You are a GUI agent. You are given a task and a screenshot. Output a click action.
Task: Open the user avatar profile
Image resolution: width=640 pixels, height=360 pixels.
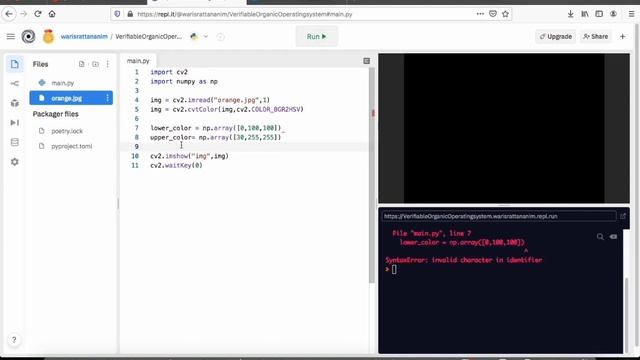click(x=48, y=37)
